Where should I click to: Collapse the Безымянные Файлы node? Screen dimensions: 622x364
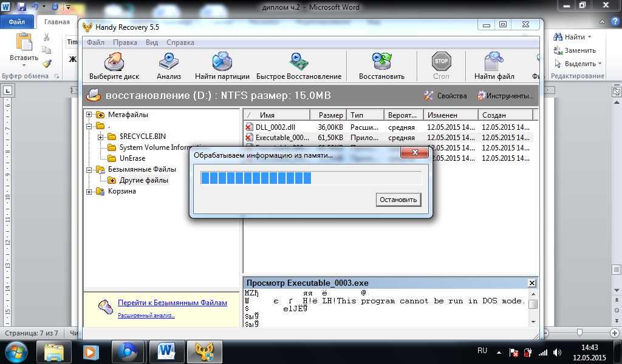pyautogui.click(x=89, y=169)
